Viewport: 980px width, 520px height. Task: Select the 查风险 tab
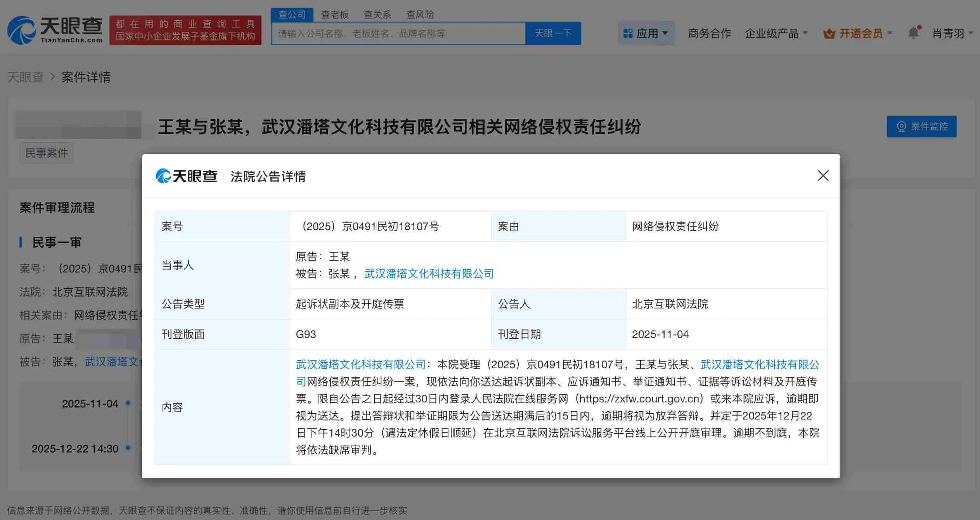pyautogui.click(x=420, y=14)
